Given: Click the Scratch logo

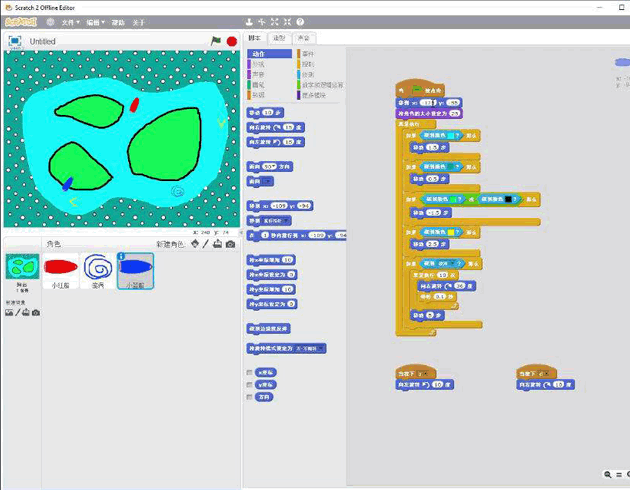Looking at the screenshot, I should pyautogui.click(x=21, y=22).
